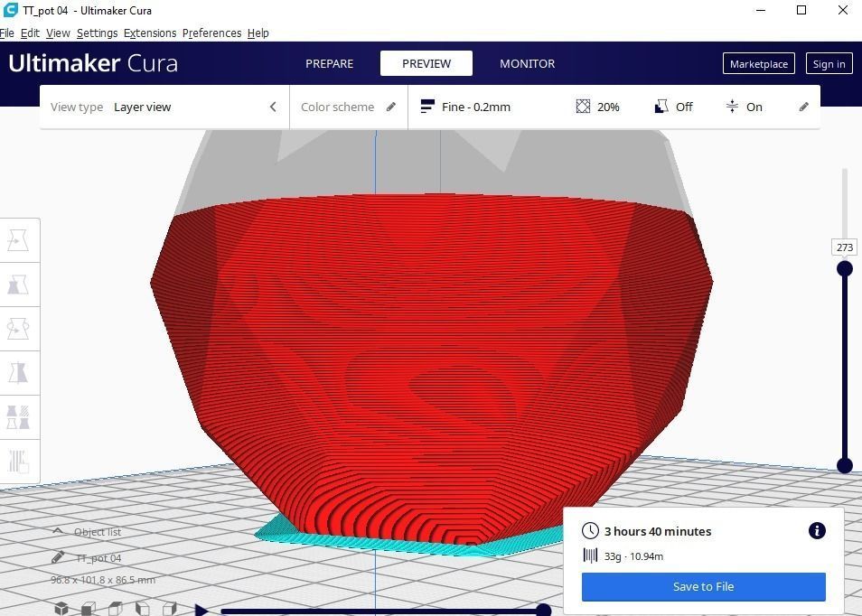Click the '33g · 10.94m' material text
This screenshot has width=862, height=616.
click(634, 556)
